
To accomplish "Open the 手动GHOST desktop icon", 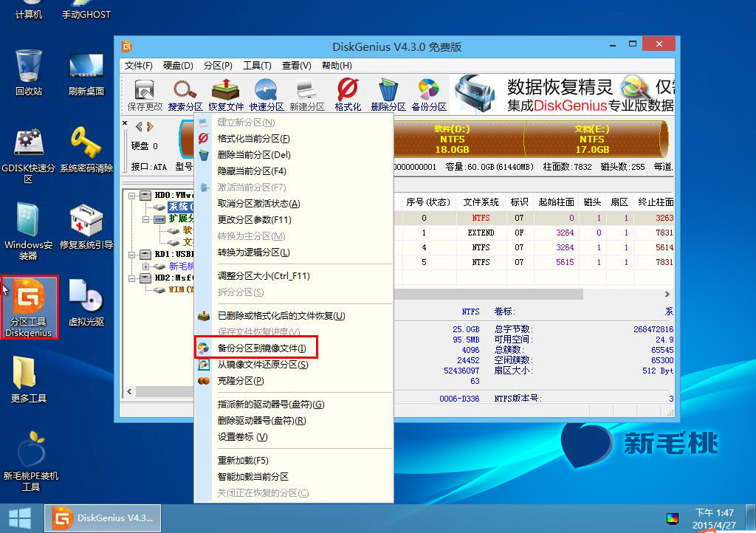I will click(86, 10).
